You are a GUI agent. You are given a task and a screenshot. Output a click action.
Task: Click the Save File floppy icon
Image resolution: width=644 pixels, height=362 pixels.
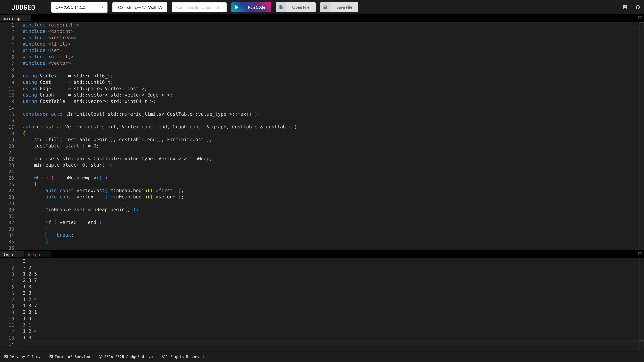tap(325, 7)
